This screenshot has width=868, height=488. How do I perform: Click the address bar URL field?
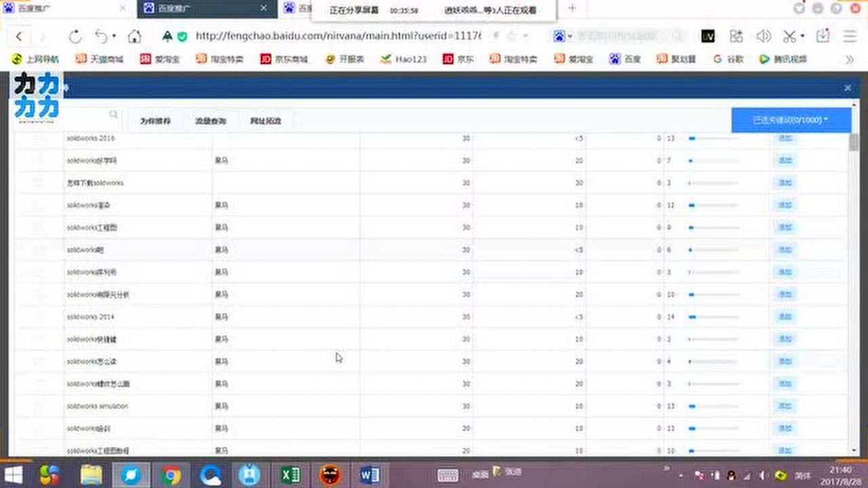337,36
